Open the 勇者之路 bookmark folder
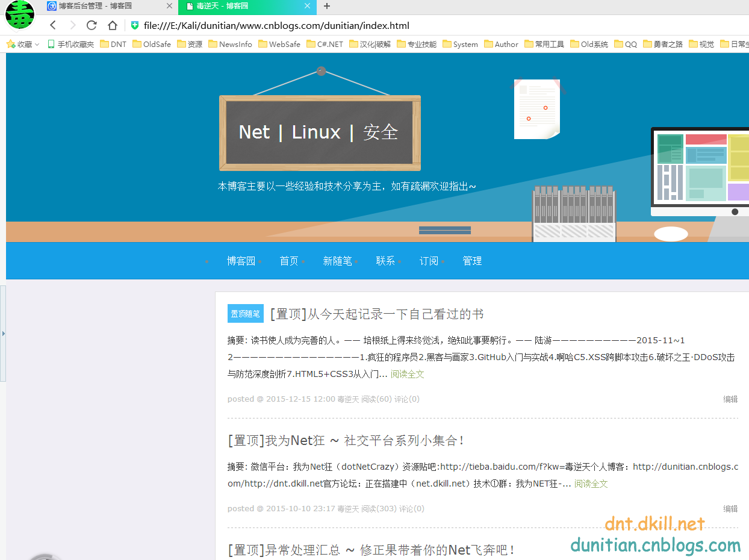Screen dimensions: 749x560 (663, 44)
